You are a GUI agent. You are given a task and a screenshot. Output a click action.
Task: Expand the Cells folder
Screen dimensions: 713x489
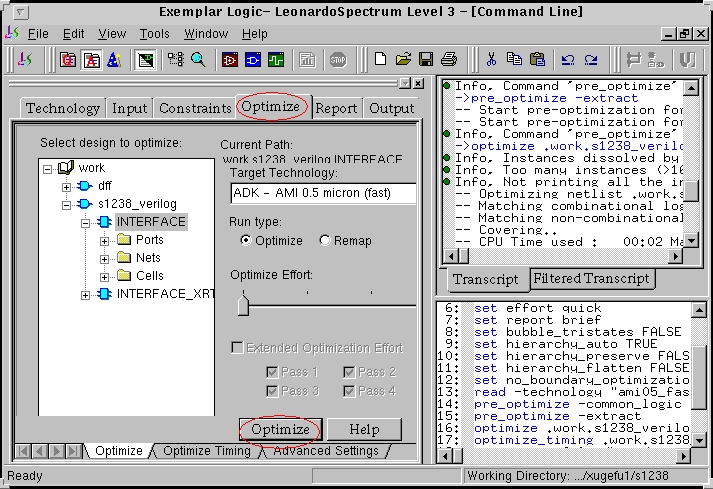[x=104, y=277]
